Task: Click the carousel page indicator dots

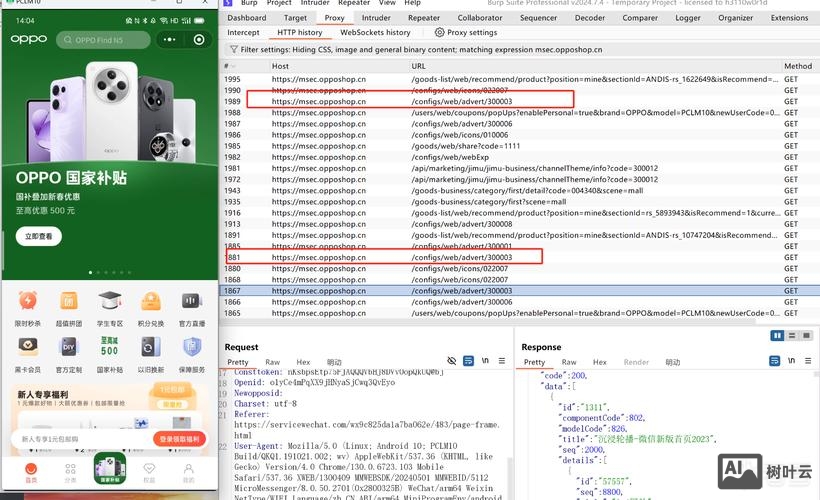Action: (109, 272)
